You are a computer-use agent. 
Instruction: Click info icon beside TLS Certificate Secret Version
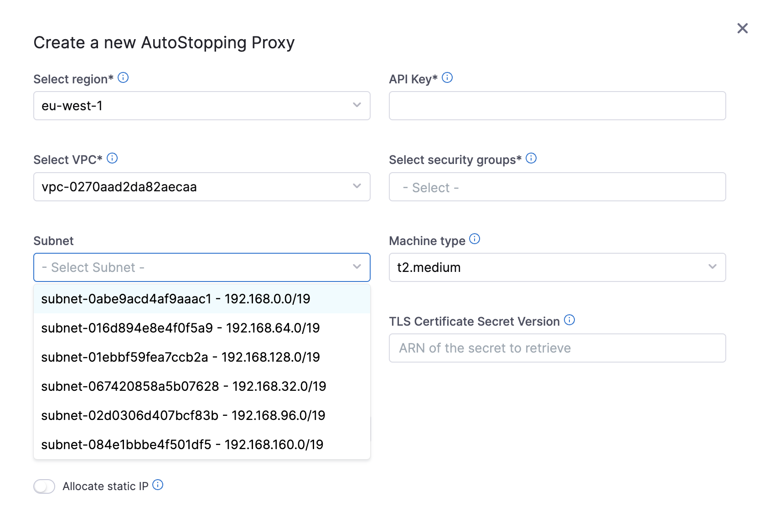tap(569, 320)
